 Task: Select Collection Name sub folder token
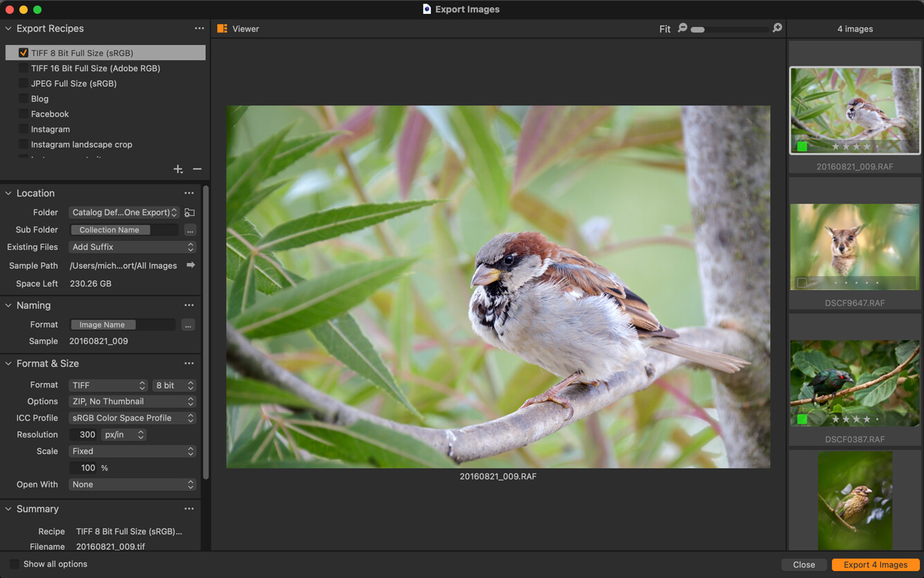(109, 230)
